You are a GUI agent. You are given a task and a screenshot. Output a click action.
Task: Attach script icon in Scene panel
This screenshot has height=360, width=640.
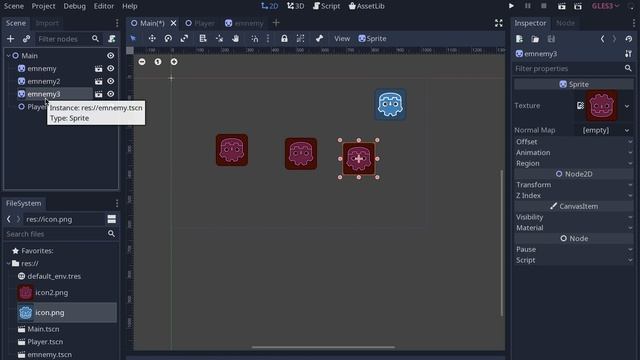pyautogui.click(x=111, y=39)
